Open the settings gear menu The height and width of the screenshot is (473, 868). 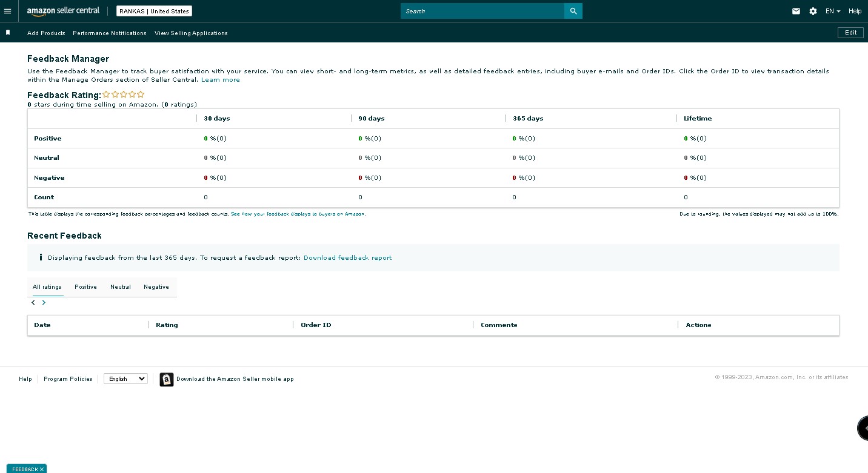(813, 11)
